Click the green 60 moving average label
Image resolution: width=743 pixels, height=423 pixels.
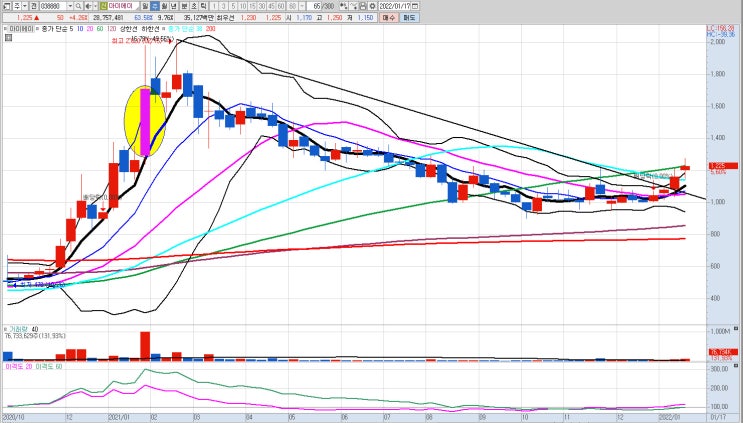pyautogui.click(x=100, y=28)
